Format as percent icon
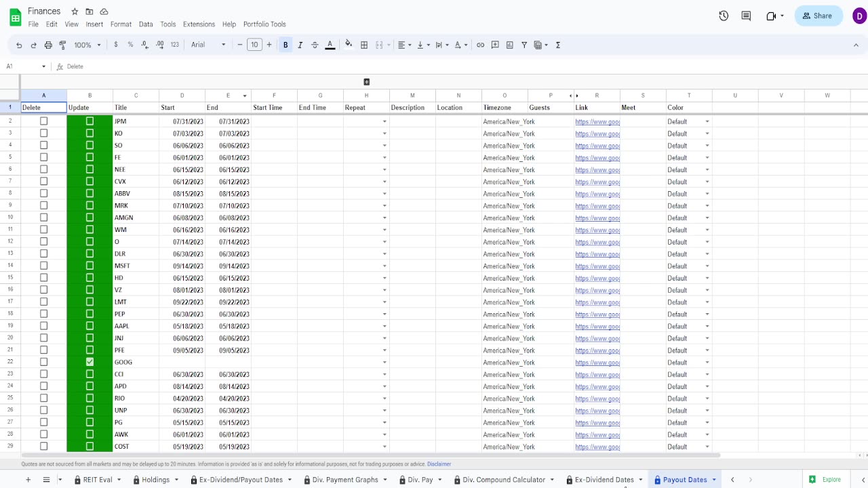Viewport: 868px width, 488px height. pos(130,45)
